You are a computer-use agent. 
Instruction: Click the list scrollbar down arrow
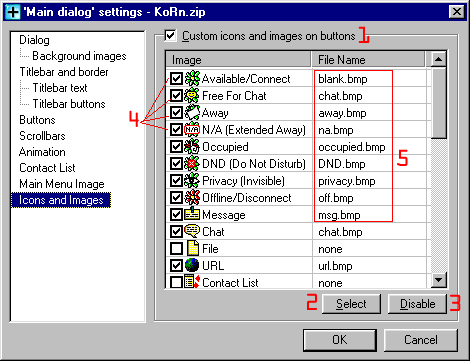[439, 280]
